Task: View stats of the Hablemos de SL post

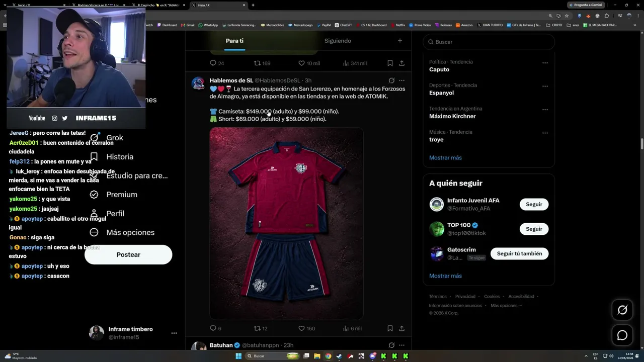Action: coord(352,328)
